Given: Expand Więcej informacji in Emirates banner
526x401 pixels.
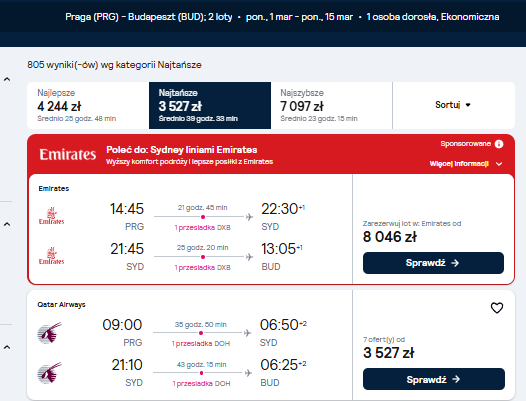Looking at the screenshot, I should coord(466,164).
